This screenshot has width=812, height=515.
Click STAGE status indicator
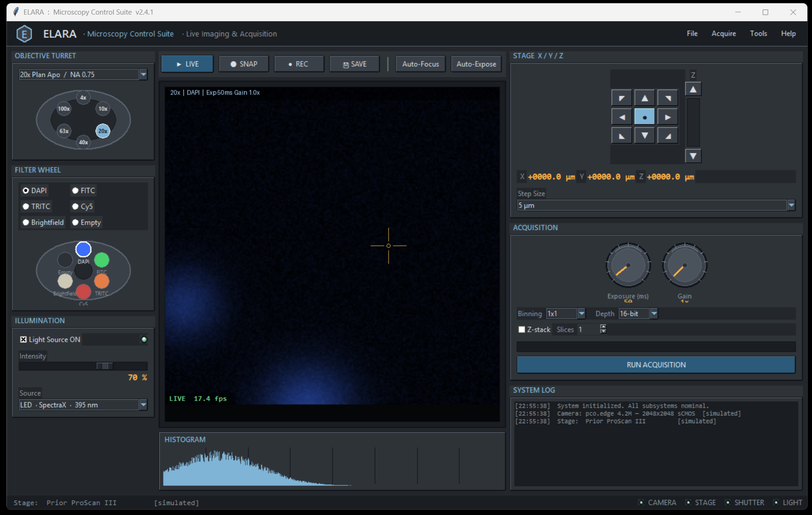pos(701,503)
